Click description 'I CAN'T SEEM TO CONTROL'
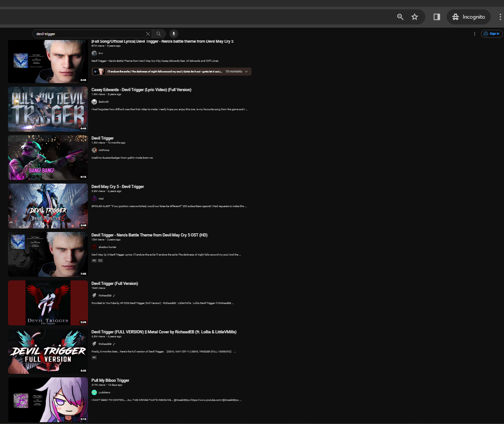Screen dimensions: 504x424 tap(167, 400)
